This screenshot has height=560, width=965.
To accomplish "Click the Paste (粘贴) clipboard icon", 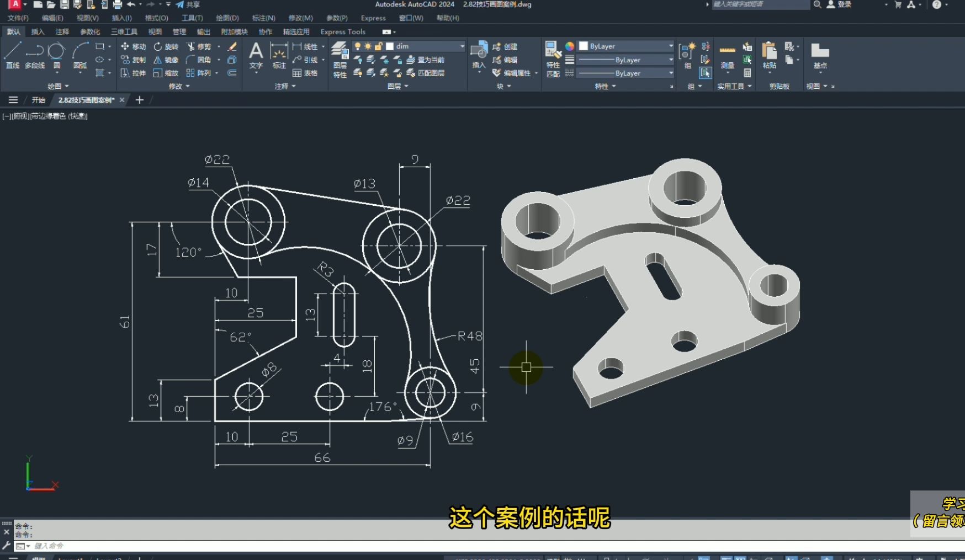I will [x=769, y=55].
